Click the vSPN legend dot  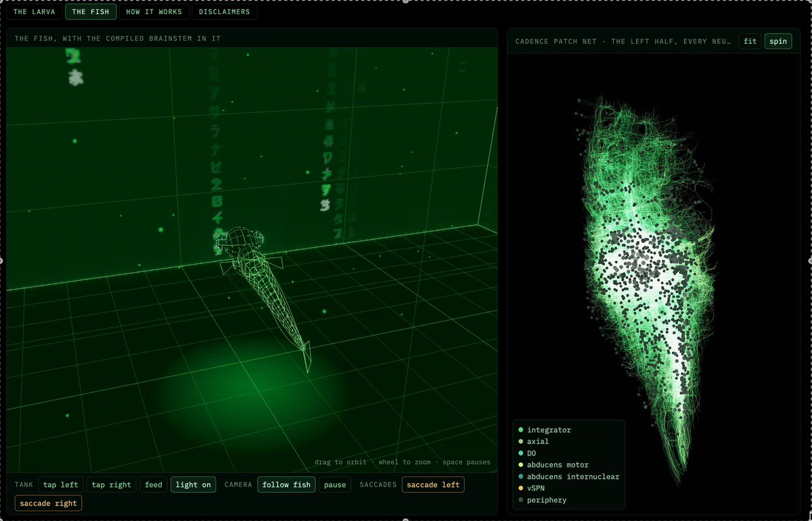(520, 488)
